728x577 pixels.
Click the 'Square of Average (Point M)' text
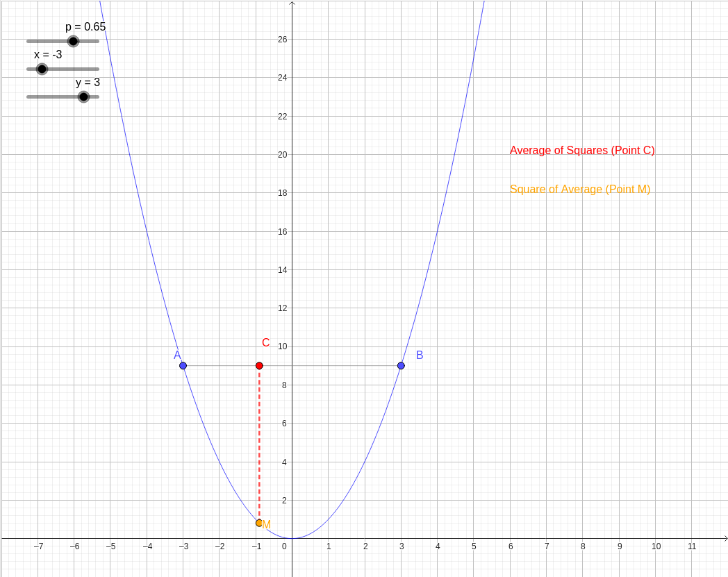pos(580,190)
